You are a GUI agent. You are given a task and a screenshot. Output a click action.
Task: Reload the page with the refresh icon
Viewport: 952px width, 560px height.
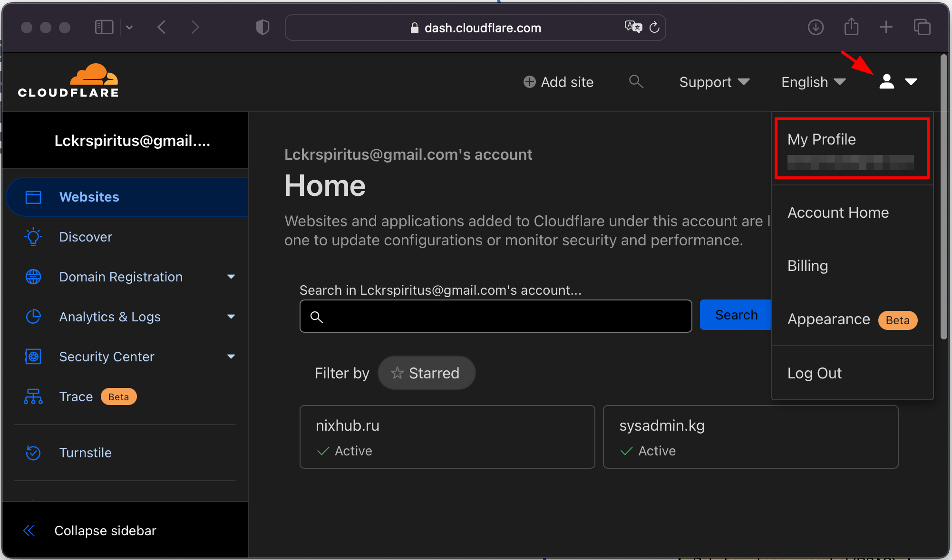654,27
